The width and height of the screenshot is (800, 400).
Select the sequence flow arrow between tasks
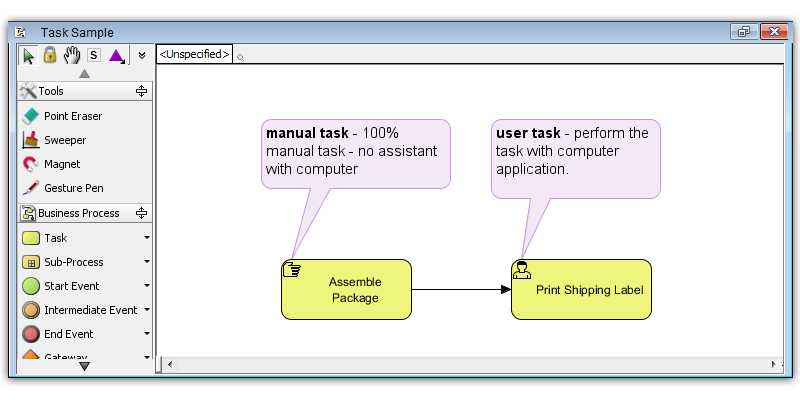coord(461,290)
